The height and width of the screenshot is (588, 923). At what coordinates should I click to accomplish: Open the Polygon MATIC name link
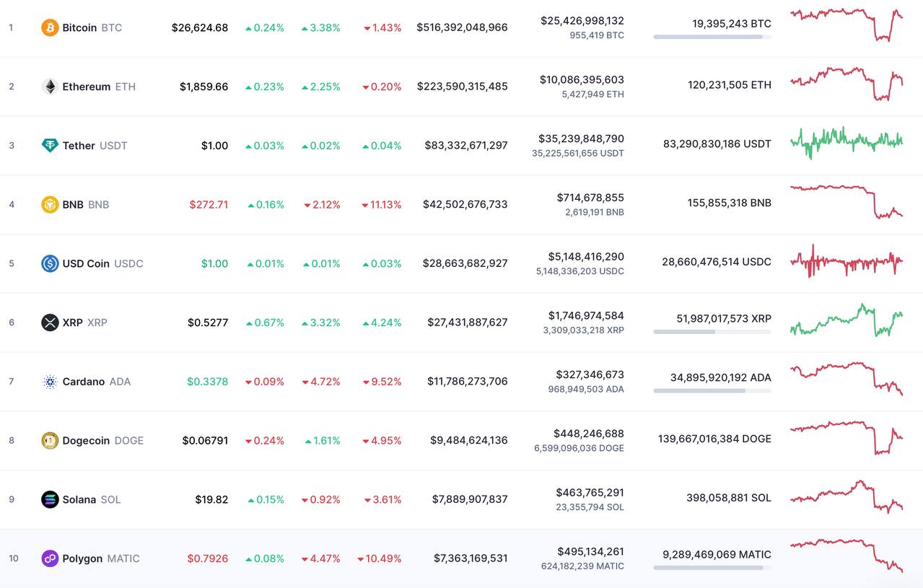(82, 558)
